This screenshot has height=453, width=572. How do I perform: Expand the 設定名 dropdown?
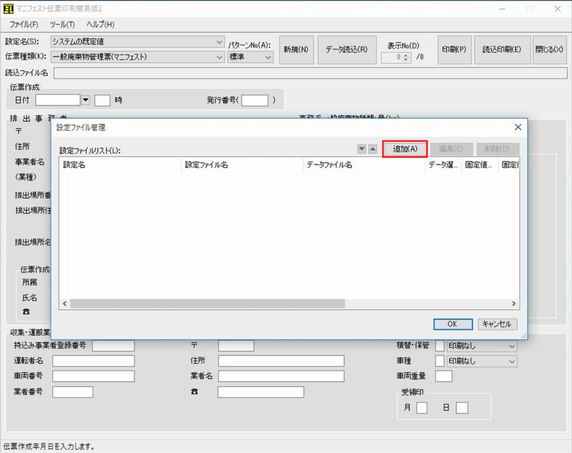(219, 42)
